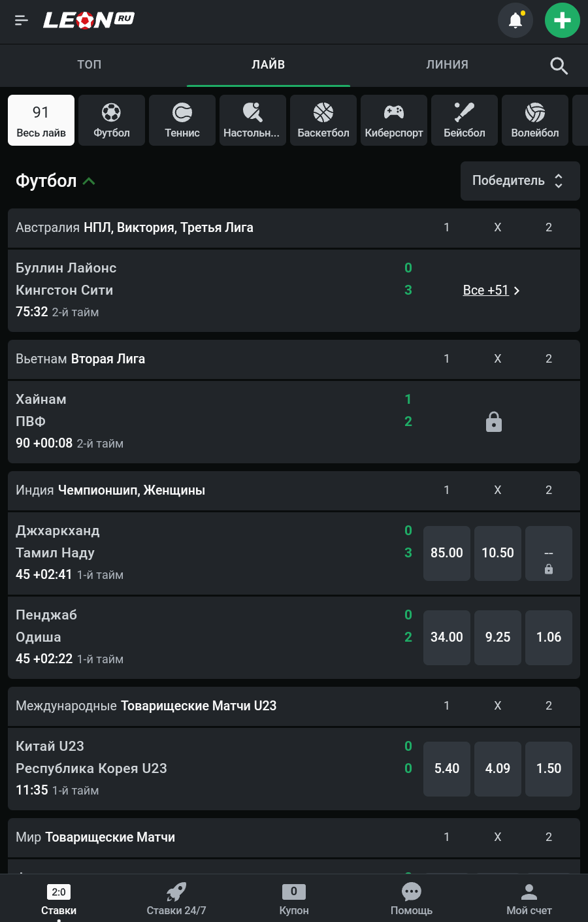Image resolution: width=588 pixels, height=922 pixels.
Task: Select the Теннис sport filter
Action: (x=182, y=120)
